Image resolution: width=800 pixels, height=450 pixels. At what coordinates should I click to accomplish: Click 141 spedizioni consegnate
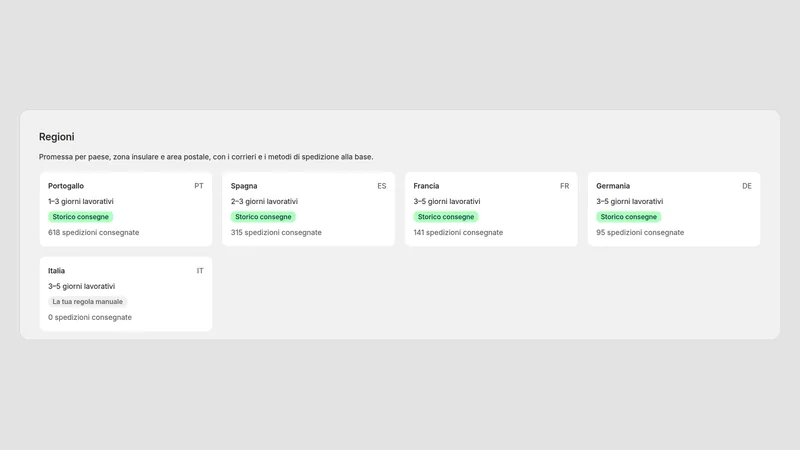(x=458, y=233)
